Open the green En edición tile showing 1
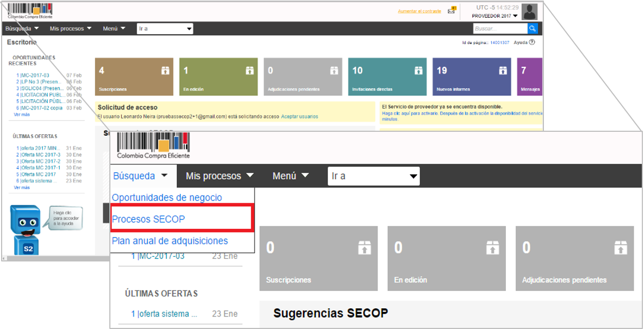The width and height of the screenshot is (644, 329). 218,77
